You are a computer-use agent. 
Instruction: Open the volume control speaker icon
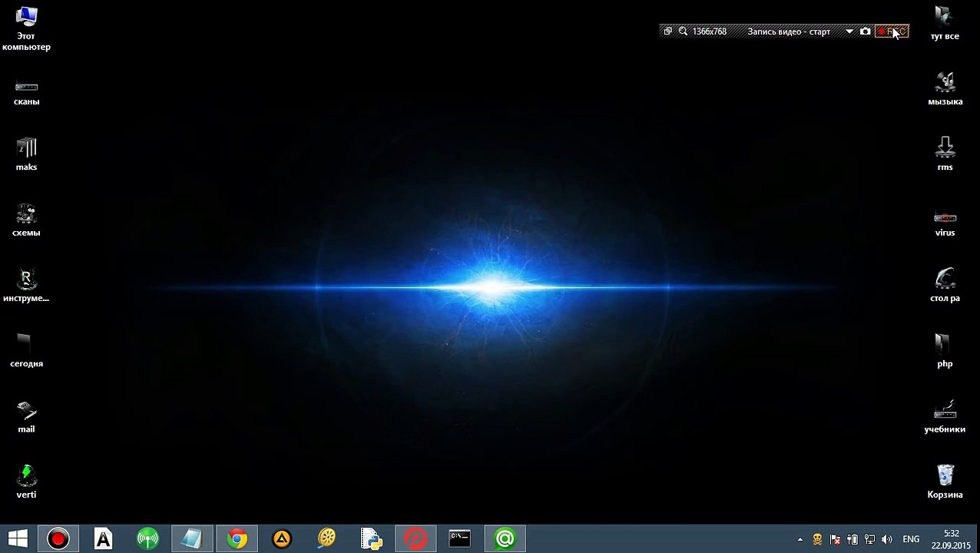pos(887,539)
